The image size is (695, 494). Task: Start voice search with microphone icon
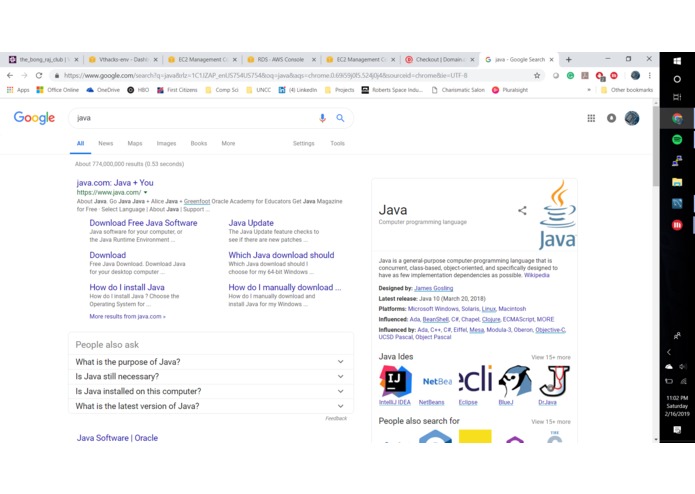pyautogui.click(x=322, y=118)
